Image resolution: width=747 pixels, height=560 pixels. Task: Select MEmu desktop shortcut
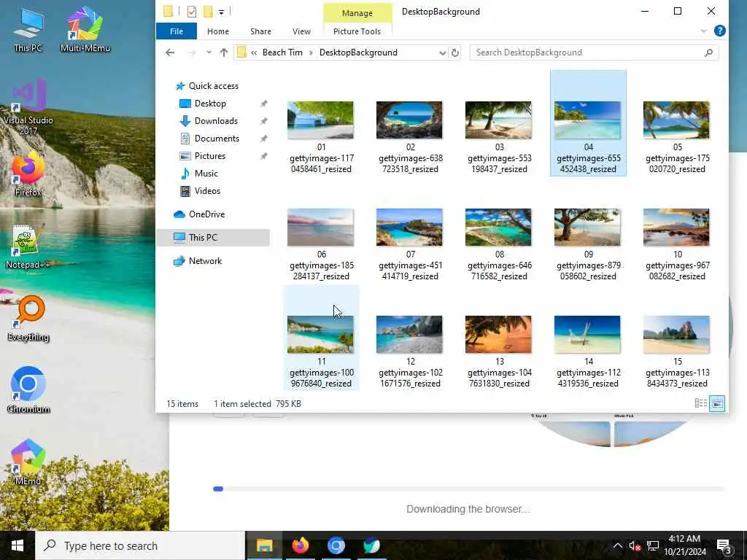[x=28, y=462]
